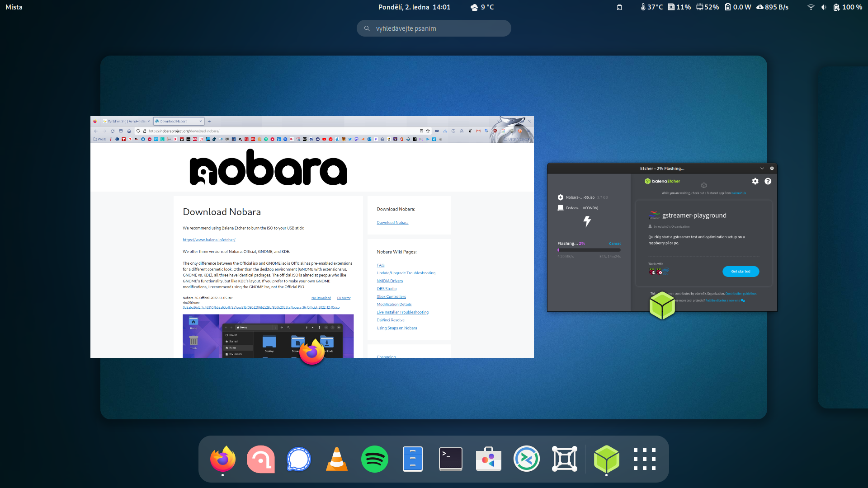
Task: Launch Spotify from the dock
Action: [x=374, y=459]
